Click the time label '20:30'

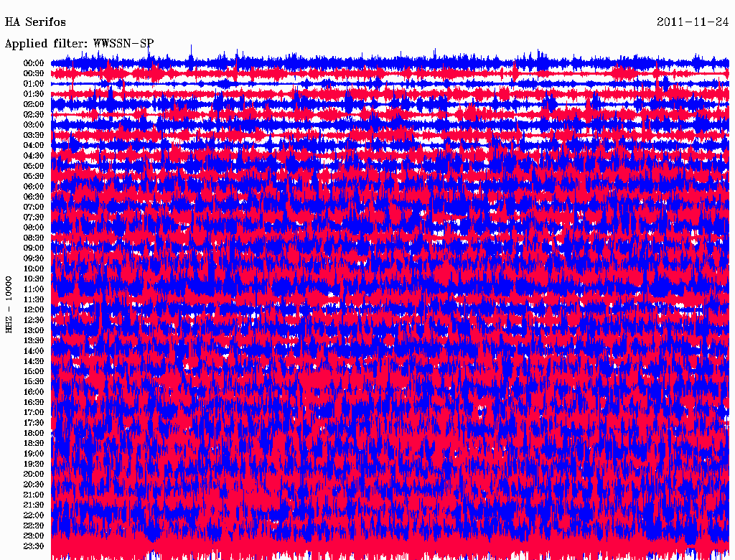click(x=34, y=485)
